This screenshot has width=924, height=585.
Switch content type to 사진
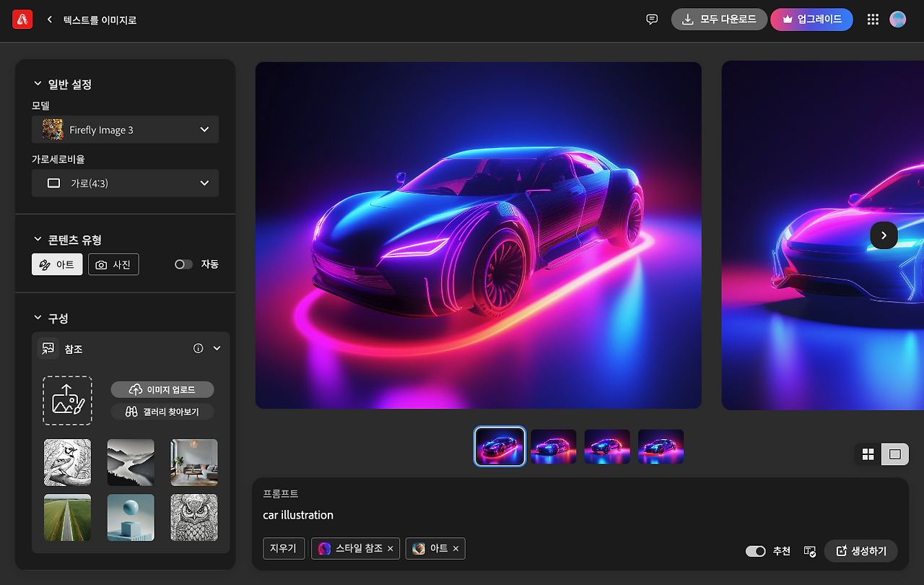pyautogui.click(x=113, y=264)
